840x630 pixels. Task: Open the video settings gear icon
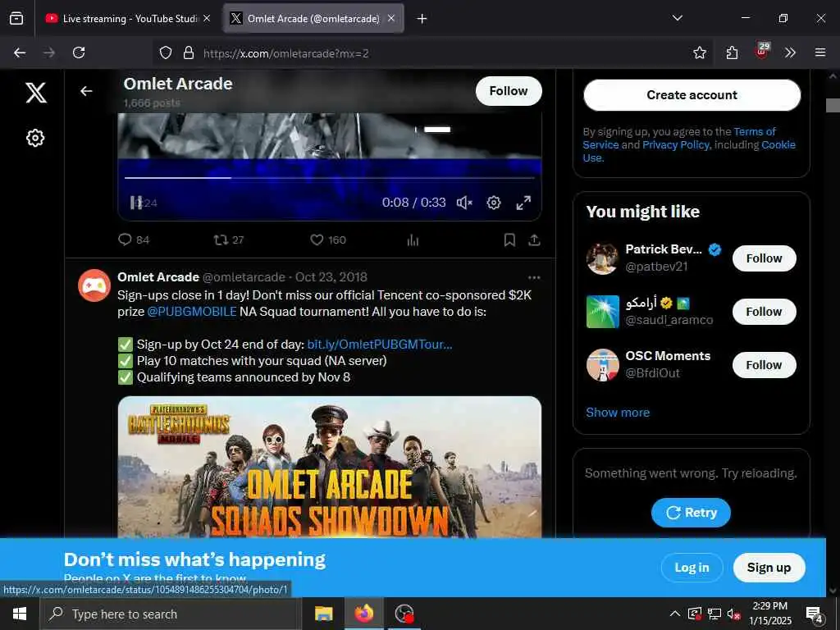tap(493, 203)
